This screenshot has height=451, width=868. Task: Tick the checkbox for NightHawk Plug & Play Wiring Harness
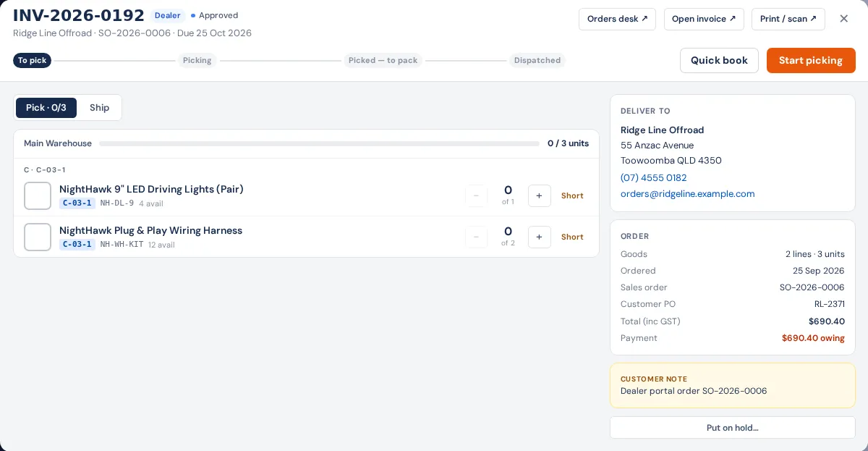(38, 237)
